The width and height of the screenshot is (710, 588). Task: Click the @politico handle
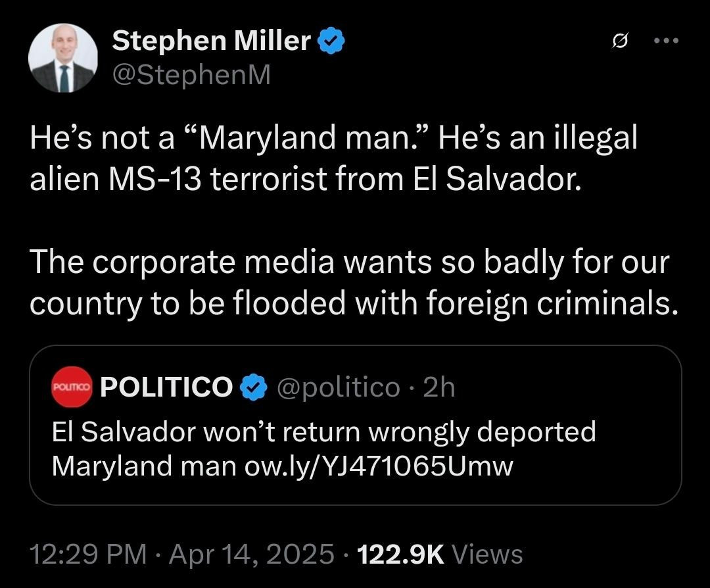pyautogui.click(x=339, y=388)
